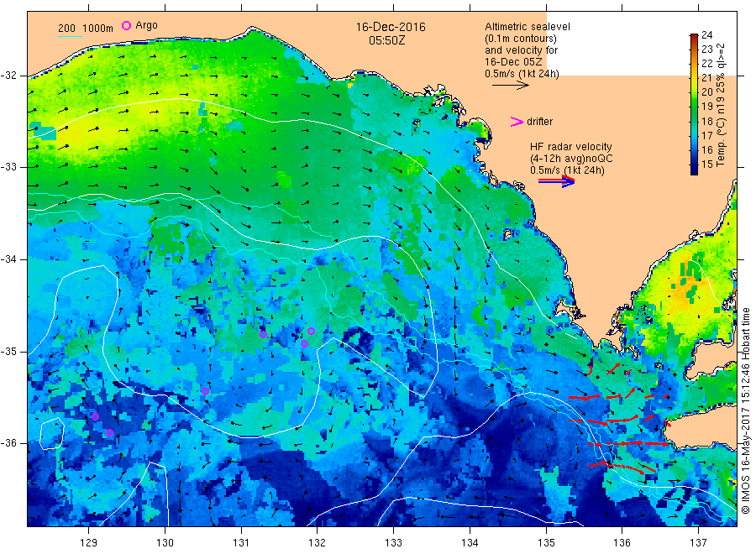Click the 'Temp. (°C) n19 25% ql>=2' label
Viewport: 756px width, 554px height.
[x=721, y=105]
